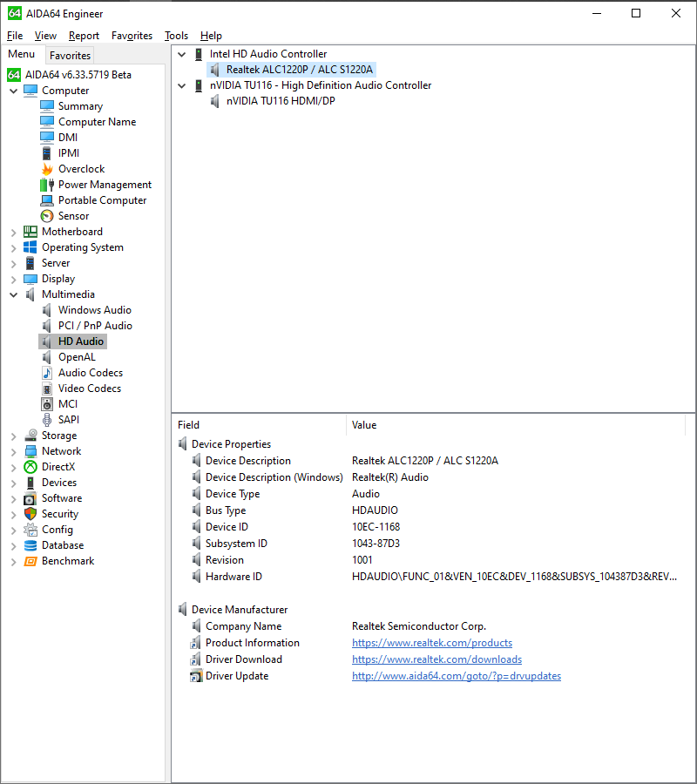This screenshot has height=784, width=697.
Task: Open the realtek.com/downloads link
Action: (x=436, y=659)
